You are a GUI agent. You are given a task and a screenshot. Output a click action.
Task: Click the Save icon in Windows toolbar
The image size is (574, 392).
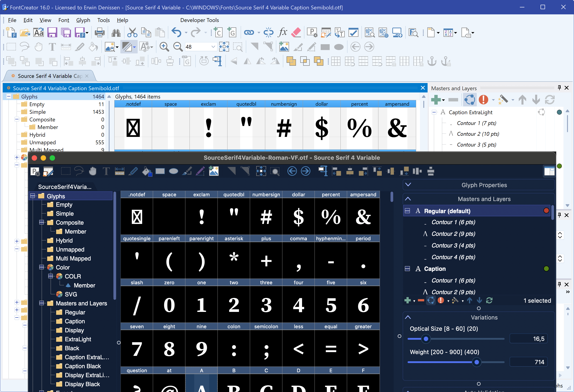52,33
